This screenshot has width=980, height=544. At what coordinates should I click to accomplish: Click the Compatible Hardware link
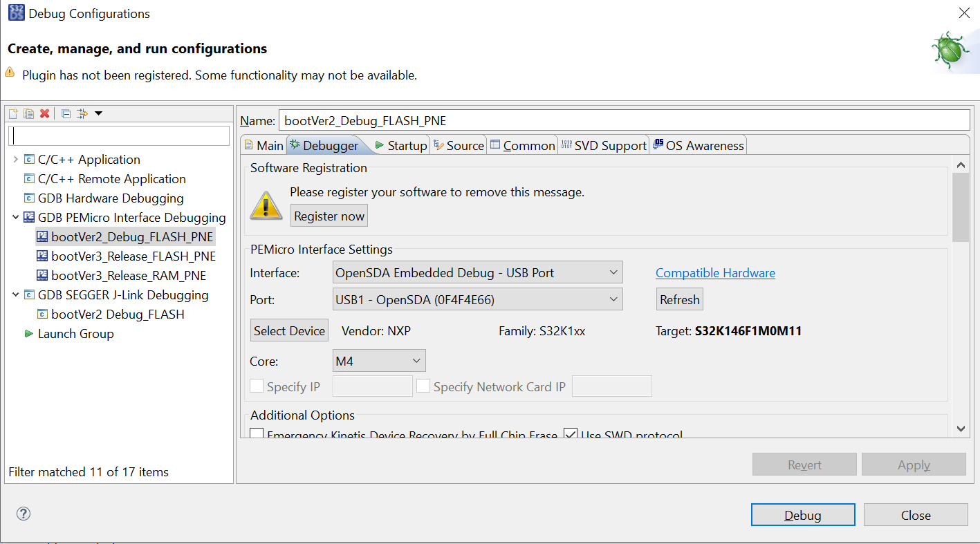[x=714, y=272]
